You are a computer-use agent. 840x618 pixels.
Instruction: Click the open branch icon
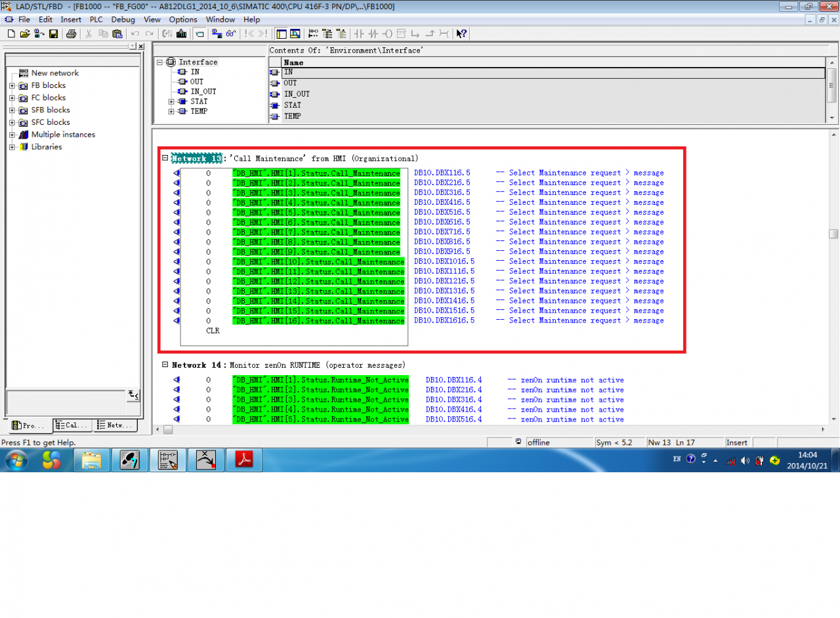(x=416, y=33)
